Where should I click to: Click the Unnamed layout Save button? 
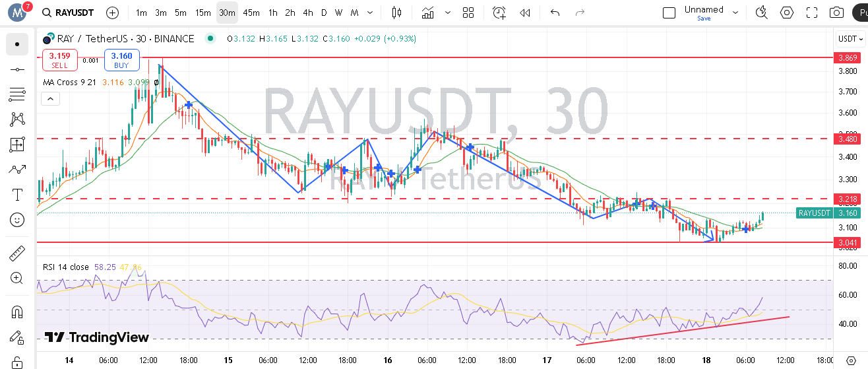(x=704, y=18)
